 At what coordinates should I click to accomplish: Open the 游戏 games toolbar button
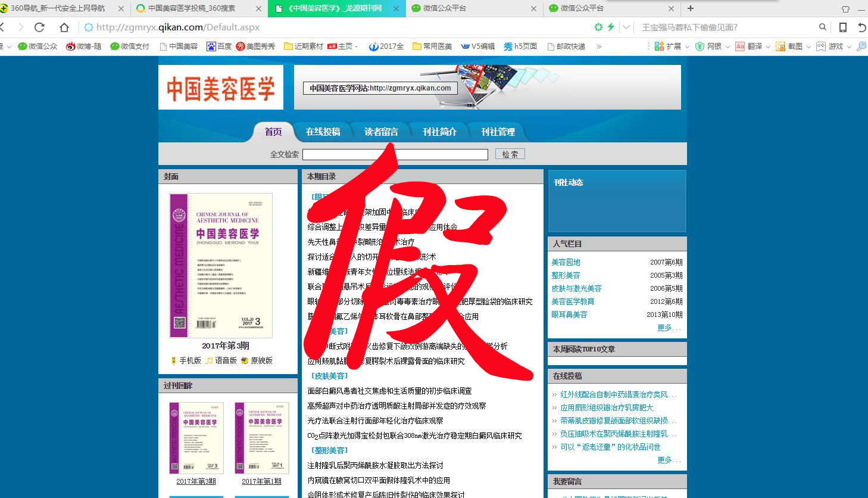coord(830,46)
